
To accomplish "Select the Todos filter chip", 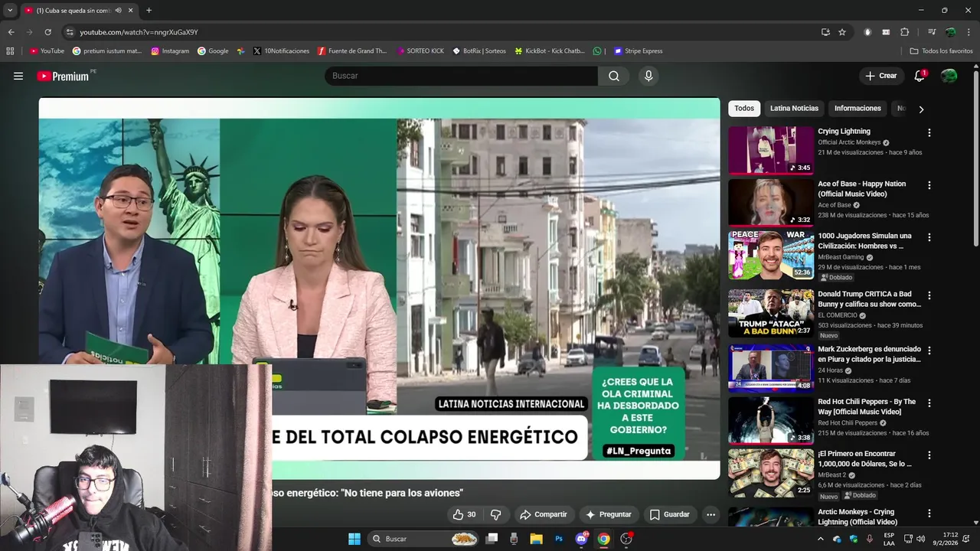I will tap(744, 109).
